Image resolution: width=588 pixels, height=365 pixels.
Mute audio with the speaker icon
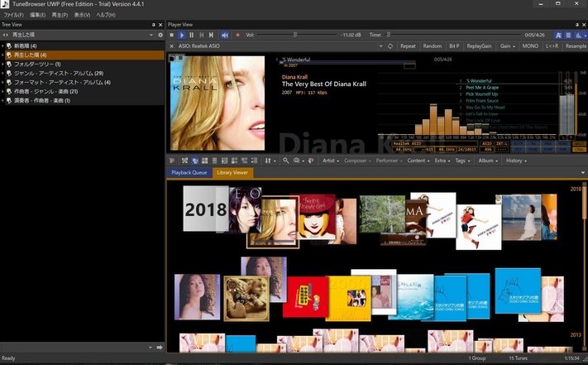224,35
